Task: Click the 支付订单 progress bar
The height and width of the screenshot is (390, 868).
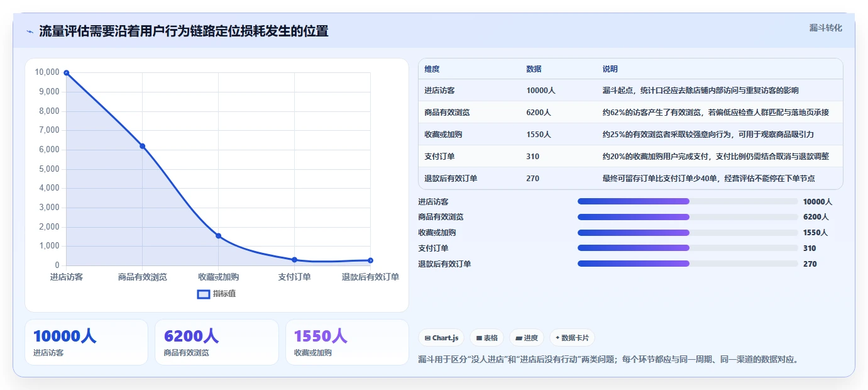Action: 688,248
